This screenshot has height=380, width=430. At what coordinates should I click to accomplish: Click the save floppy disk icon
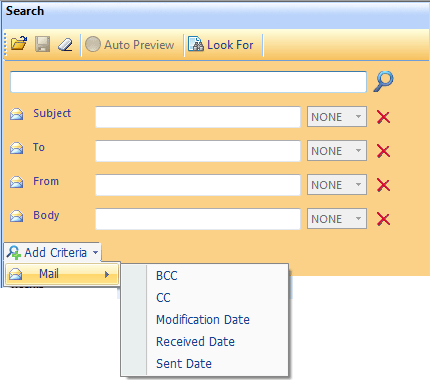click(x=43, y=44)
